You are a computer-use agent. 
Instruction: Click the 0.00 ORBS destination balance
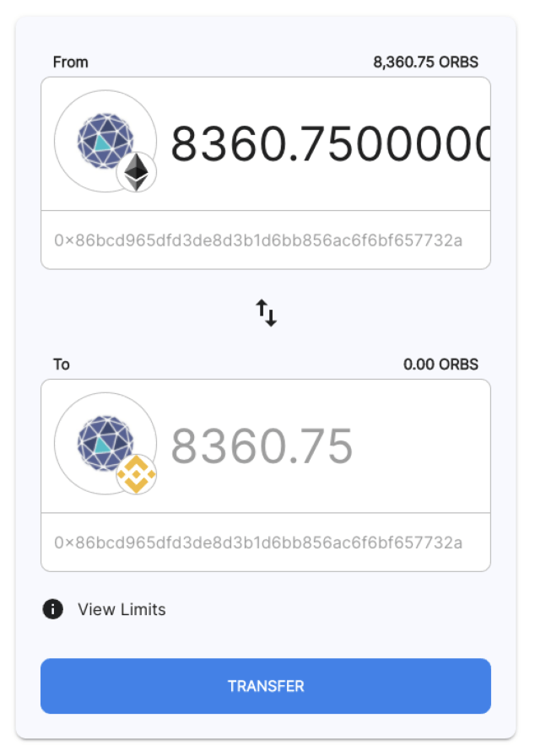(x=440, y=364)
